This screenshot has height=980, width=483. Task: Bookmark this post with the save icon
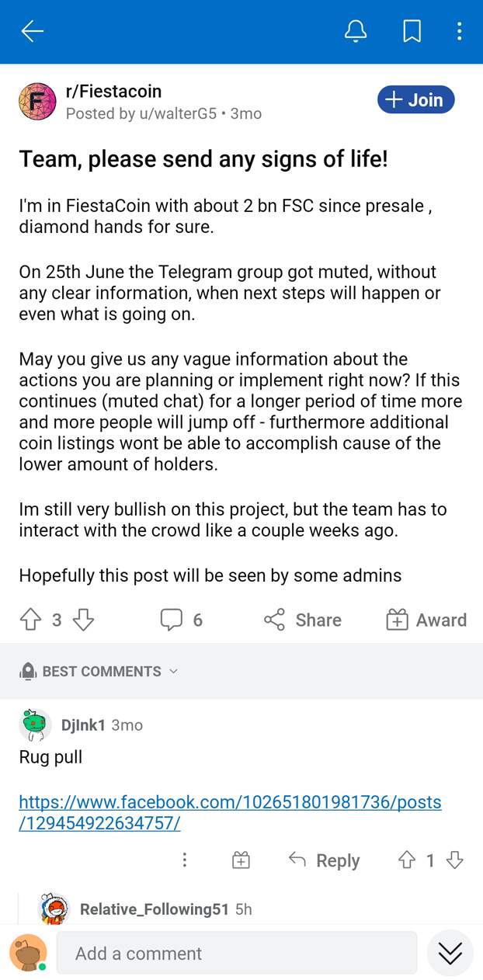(x=412, y=31)
